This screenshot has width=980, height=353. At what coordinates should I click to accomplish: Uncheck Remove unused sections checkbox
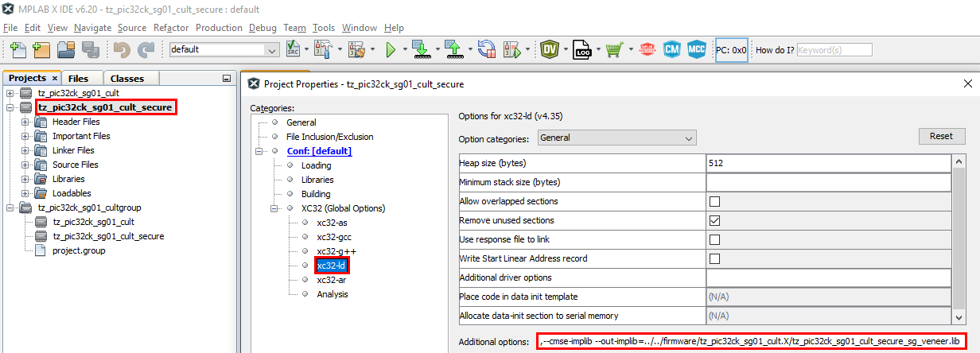(x=714, y=220)
